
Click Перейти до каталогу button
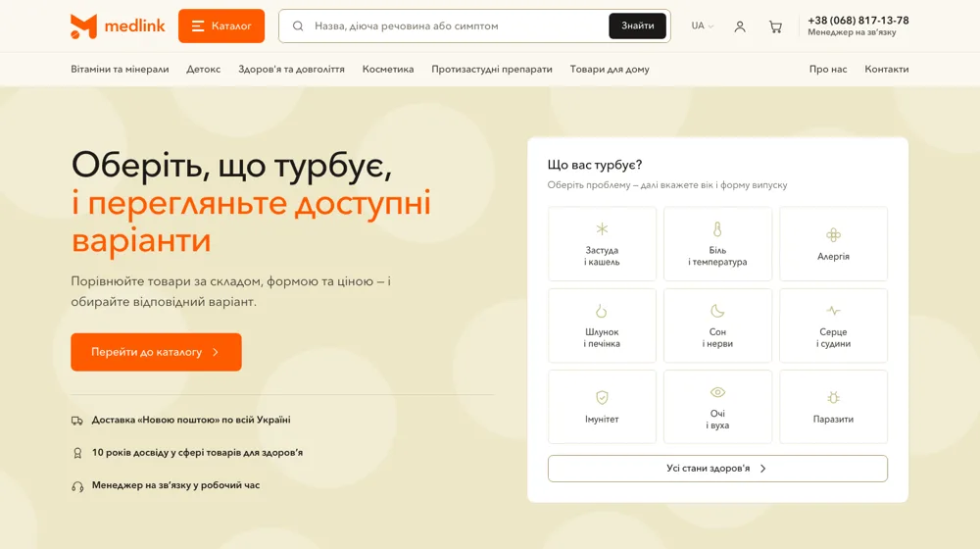(156, 352)
